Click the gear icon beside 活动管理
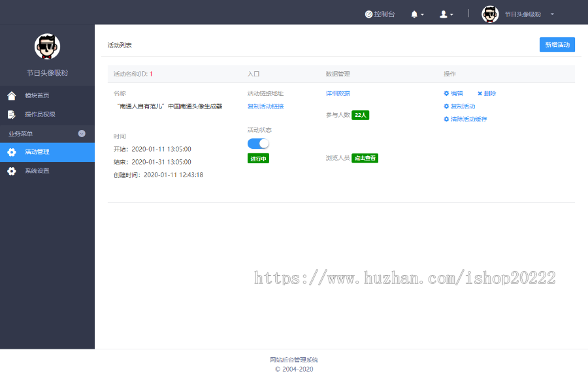This screenshot has height=380, width=588. point(12,152)
